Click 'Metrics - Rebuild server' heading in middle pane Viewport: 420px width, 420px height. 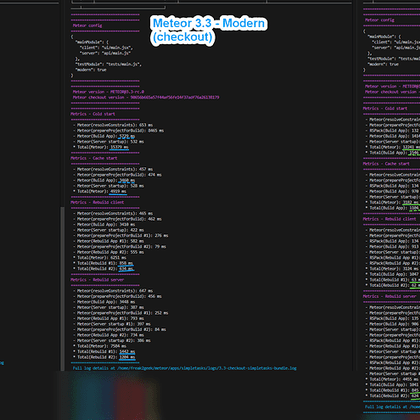97,280
